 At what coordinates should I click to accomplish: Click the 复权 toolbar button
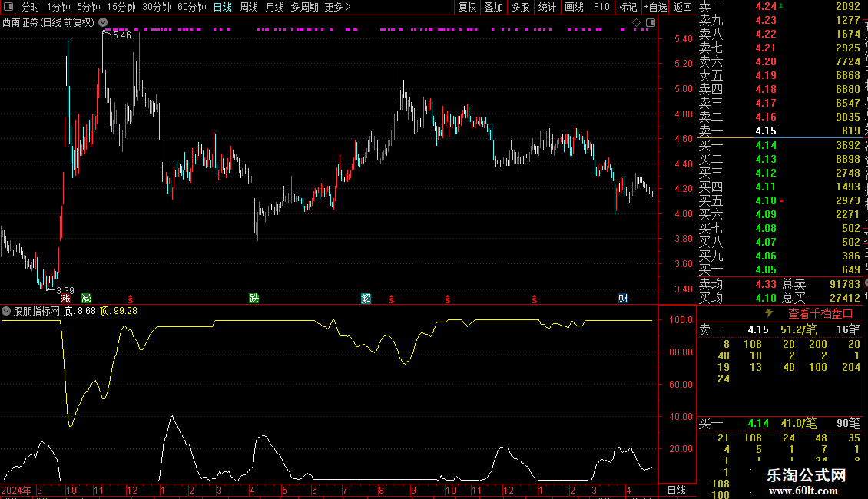(467, 7)
